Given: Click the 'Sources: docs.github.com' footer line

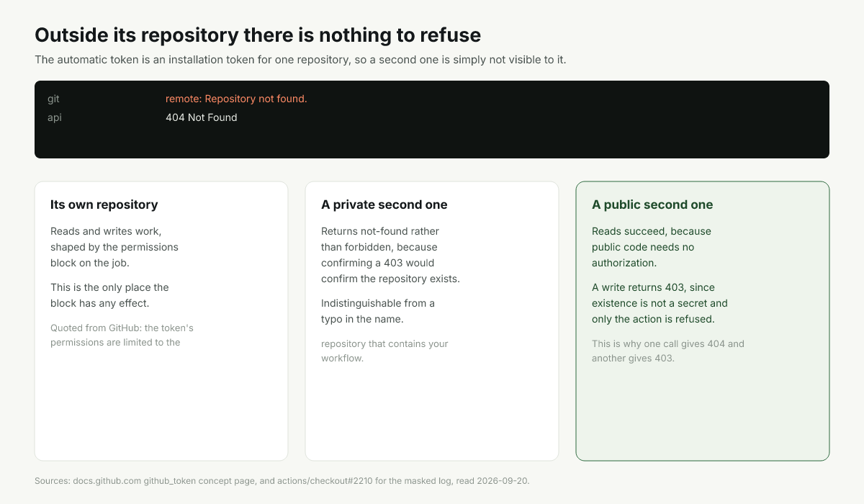Looking at the screenshot, I should [282, 480].
